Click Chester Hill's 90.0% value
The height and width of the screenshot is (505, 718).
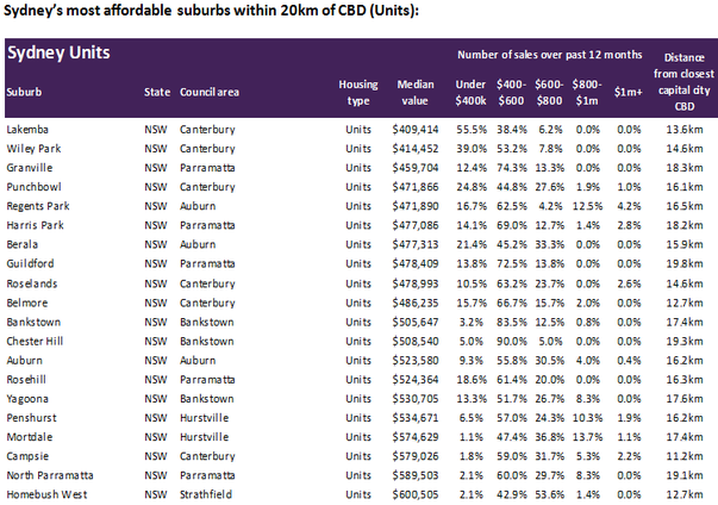point(511,342)
